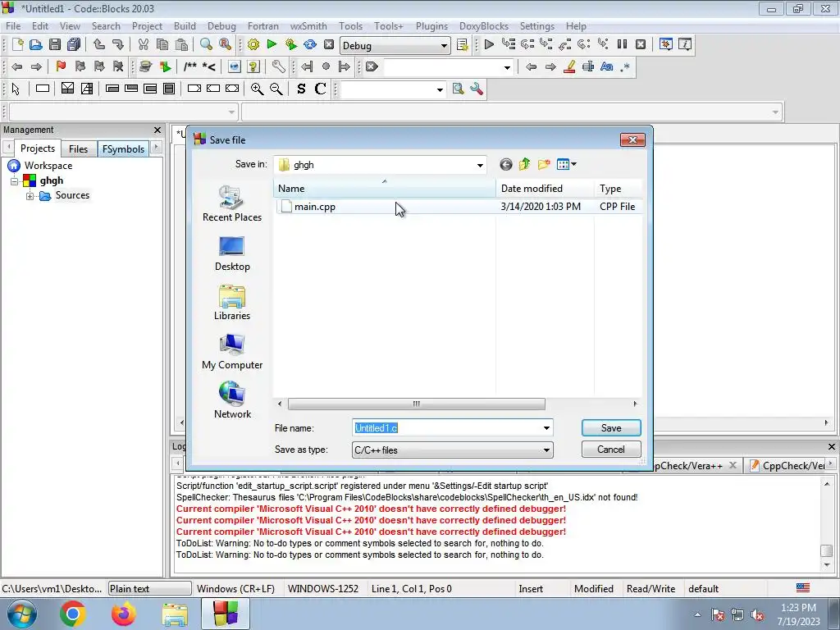
Task: Click the Copy toolbar icon
Action: [x=162, y=44]
